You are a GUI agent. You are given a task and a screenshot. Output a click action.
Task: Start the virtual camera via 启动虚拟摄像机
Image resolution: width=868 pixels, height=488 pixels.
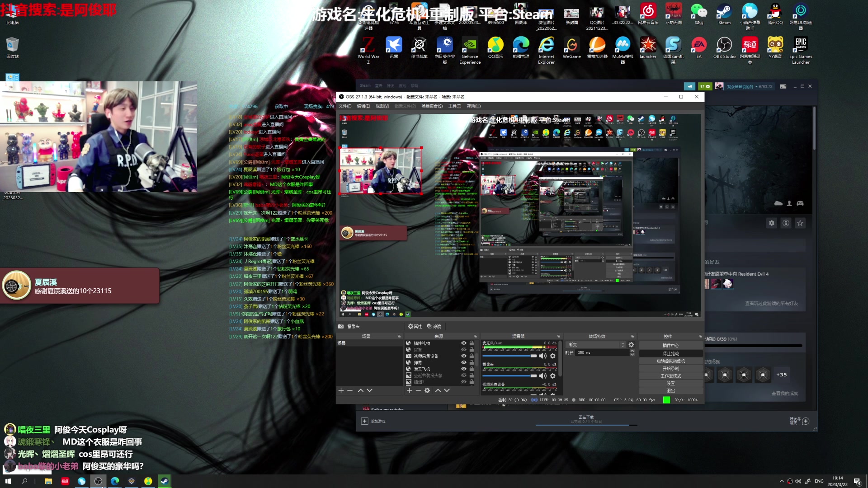pyautogui.click(x=671, y=361)
